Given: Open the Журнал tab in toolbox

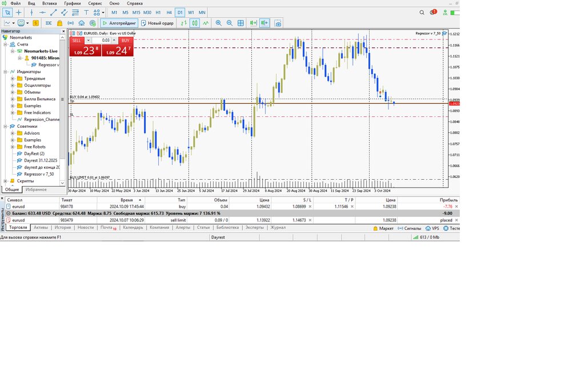Looking at the screenshot, I should point(278,227).
